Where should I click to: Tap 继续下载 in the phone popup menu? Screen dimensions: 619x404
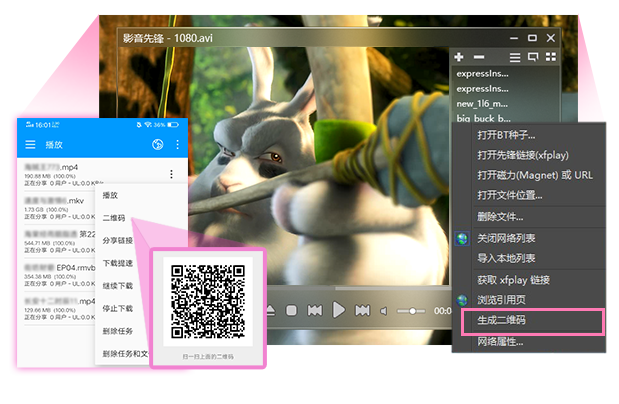click(118, 286)
